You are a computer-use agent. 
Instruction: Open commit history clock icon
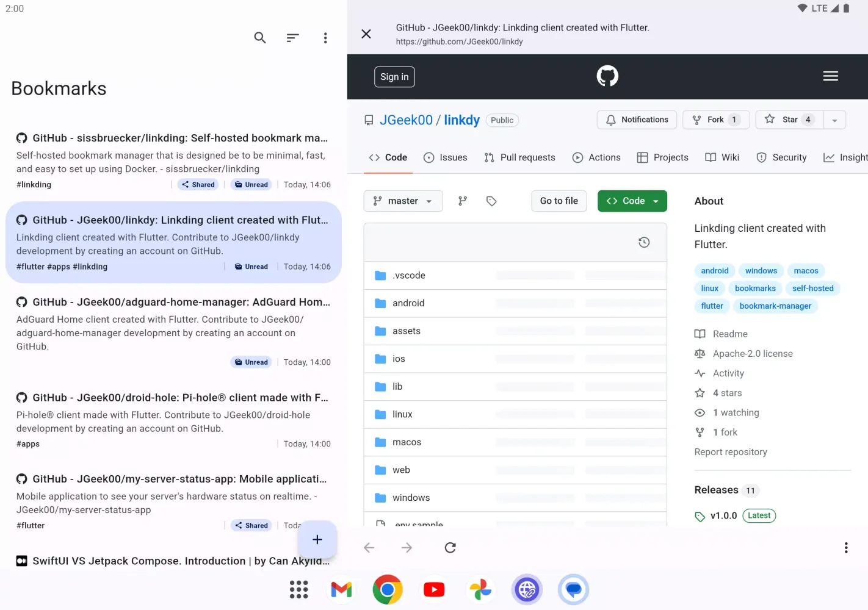[644, 242]
